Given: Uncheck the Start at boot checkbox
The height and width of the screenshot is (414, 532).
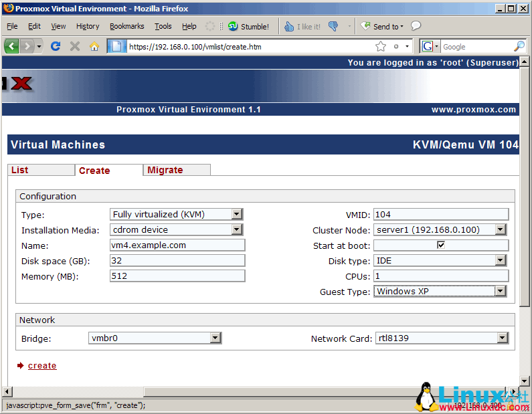Looking at the screenshot, I should (440, 245).
